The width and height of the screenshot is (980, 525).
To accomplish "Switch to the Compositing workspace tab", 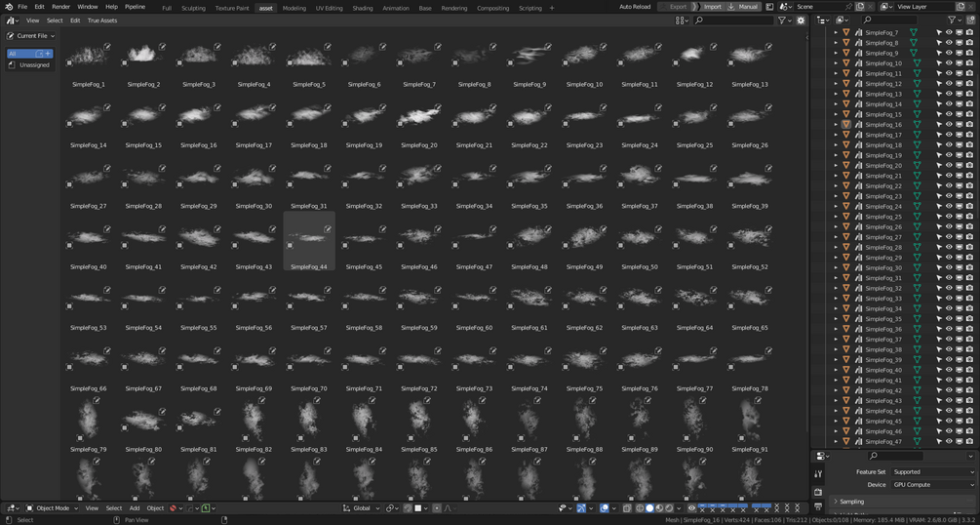I will tap(493, 8).
